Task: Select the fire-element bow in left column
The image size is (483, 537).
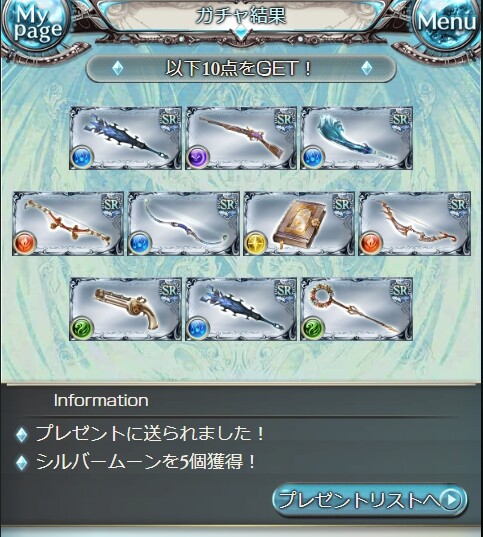Action: click(68, 224)
